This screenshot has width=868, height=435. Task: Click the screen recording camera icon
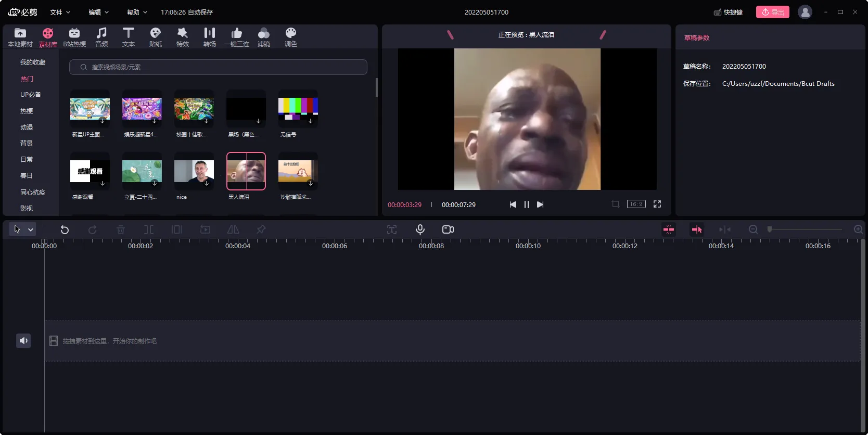(x=448, y=229)
